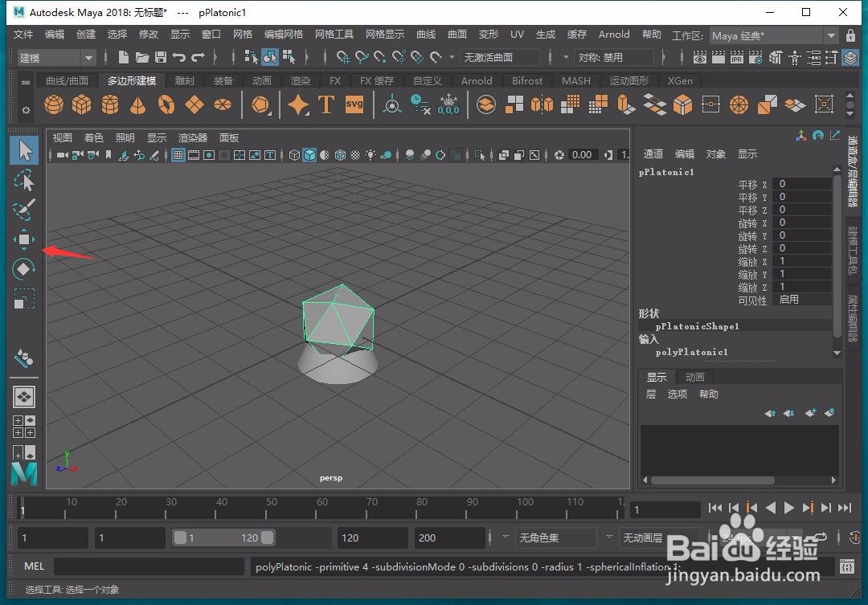
Task: Open the Maya 经典 workspace dropdown
Action: point(775,36)
